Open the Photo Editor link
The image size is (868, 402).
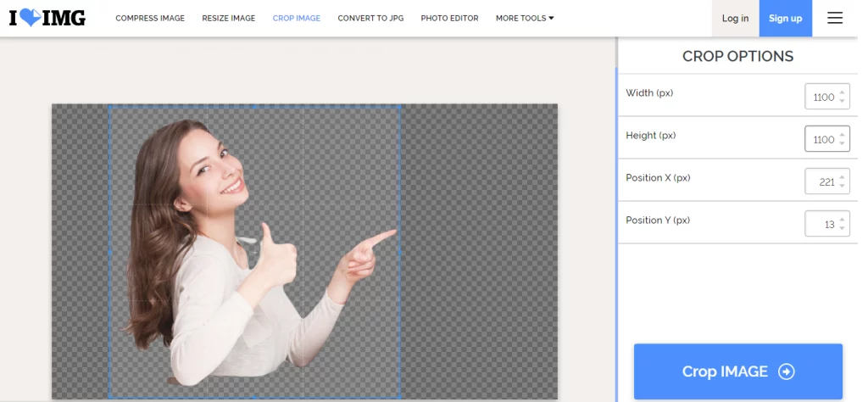(449, 18)
